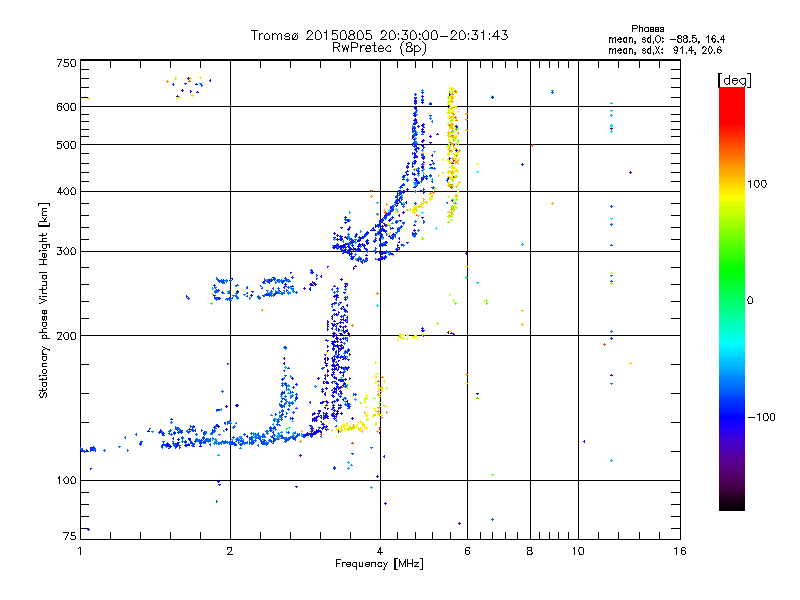Click the '[deg]' colorbar unit label
The width and height of the screenshot is (800, 600).
click(x=734, y=81)
